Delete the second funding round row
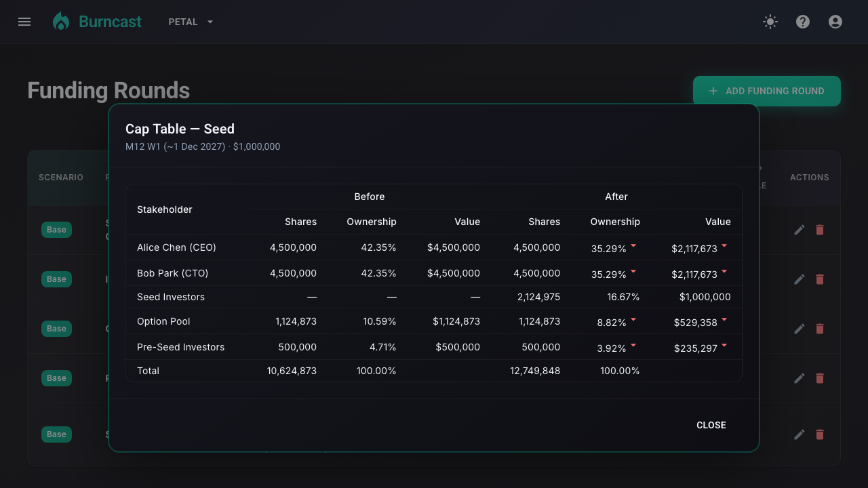 820,279
